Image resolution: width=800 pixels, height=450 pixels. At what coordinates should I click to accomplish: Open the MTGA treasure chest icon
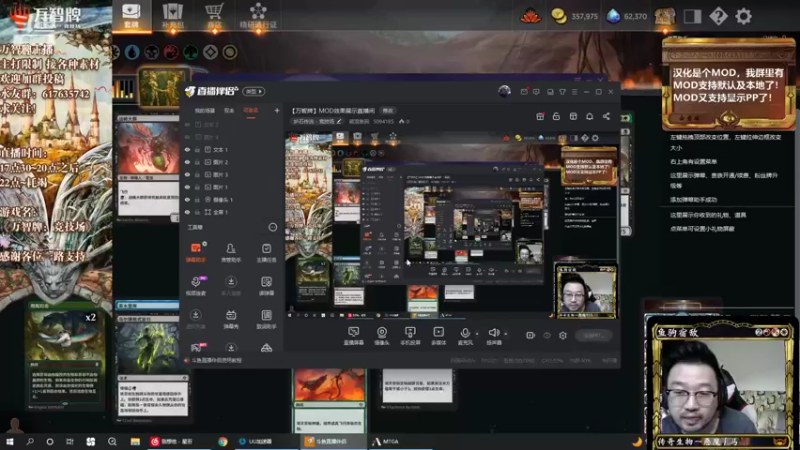665,17
